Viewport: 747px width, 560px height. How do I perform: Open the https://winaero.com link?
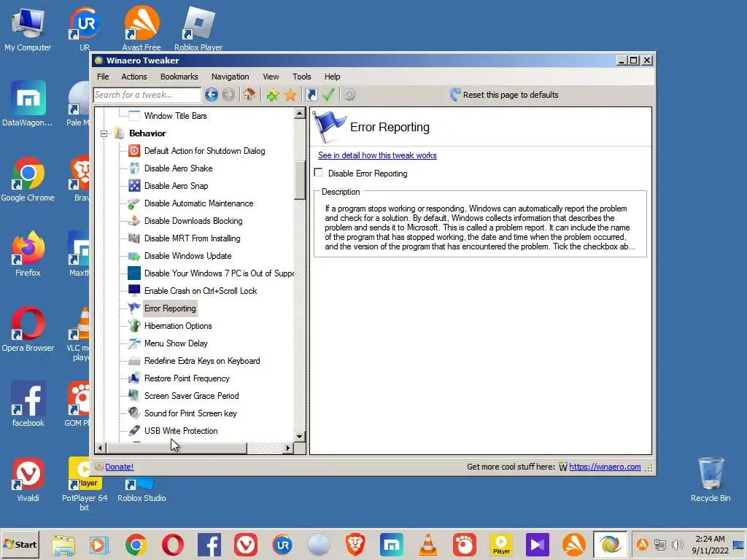click(x=605, y=467)
